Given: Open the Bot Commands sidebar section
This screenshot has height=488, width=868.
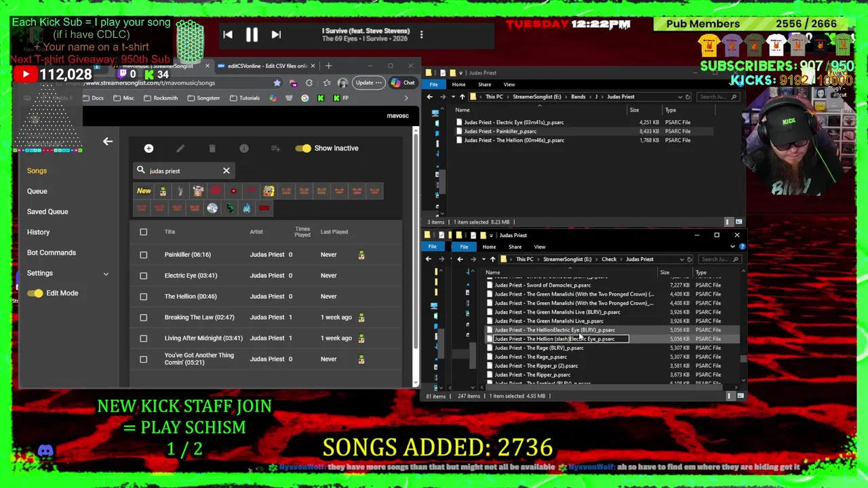Looking at the screenshot, I should point(52,252).
